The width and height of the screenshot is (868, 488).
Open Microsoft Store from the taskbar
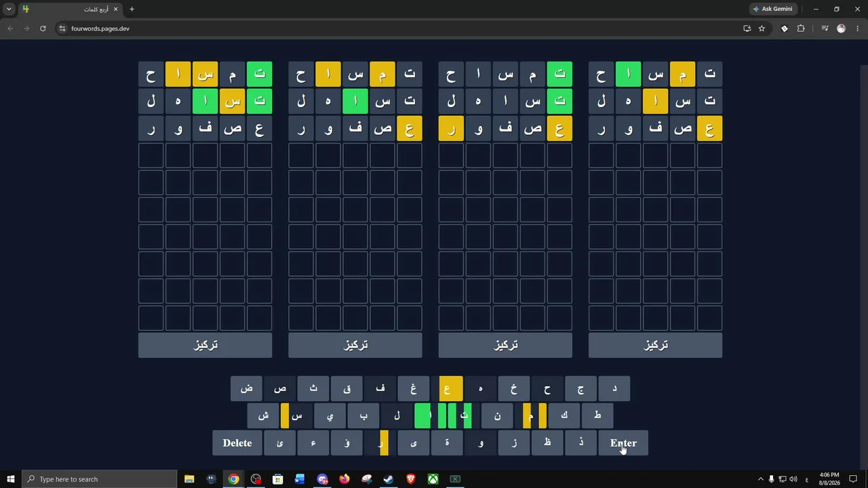(x=278, y=479)
